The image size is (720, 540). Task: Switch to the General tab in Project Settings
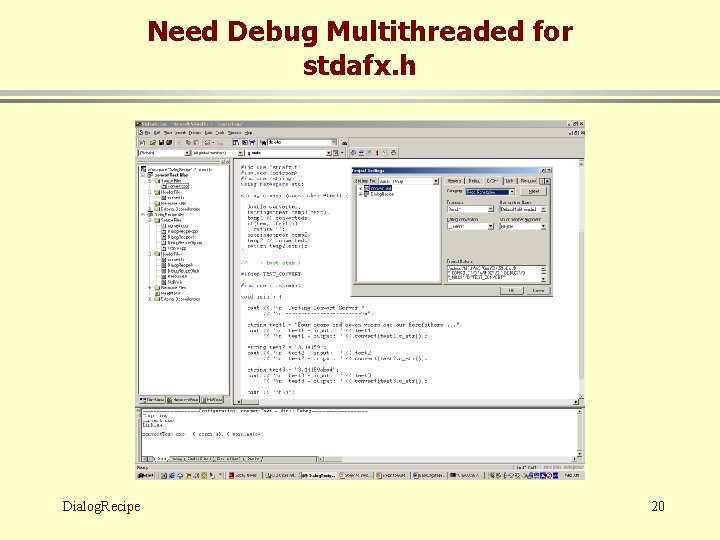coord(454,181)
